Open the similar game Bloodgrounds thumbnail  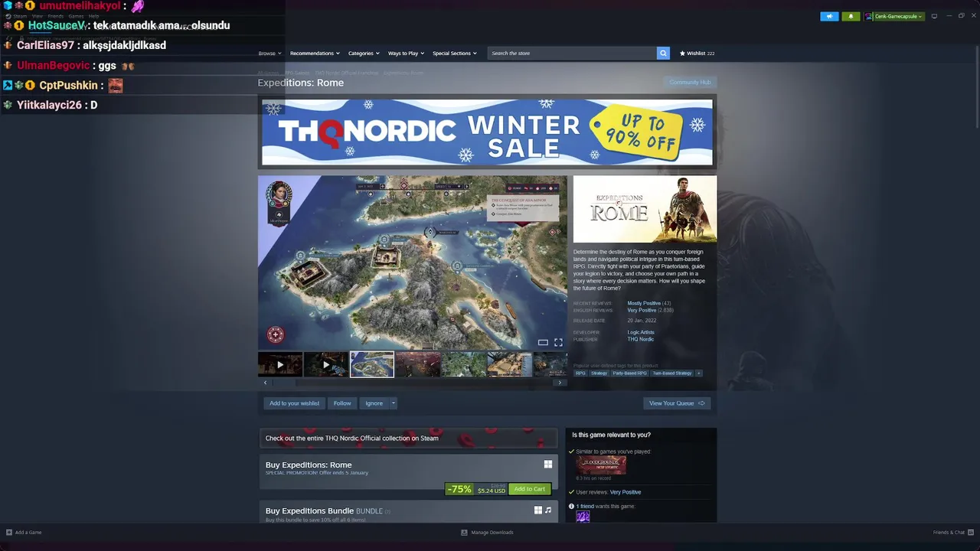tap(601, 465)
